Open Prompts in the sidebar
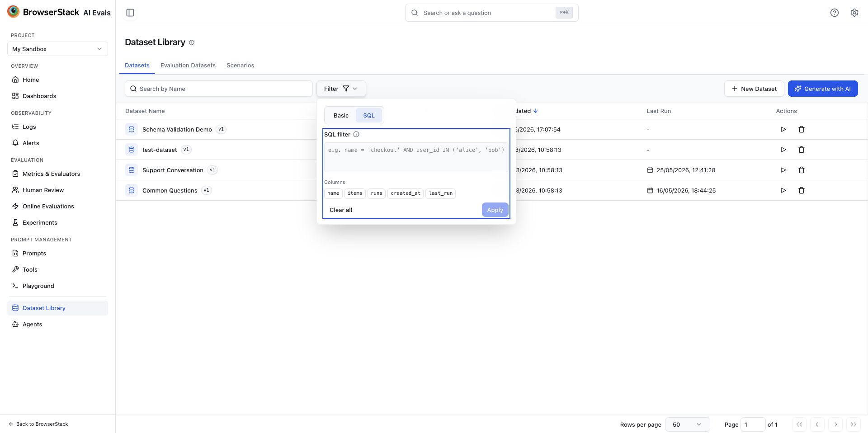 (x=57, y=253)
